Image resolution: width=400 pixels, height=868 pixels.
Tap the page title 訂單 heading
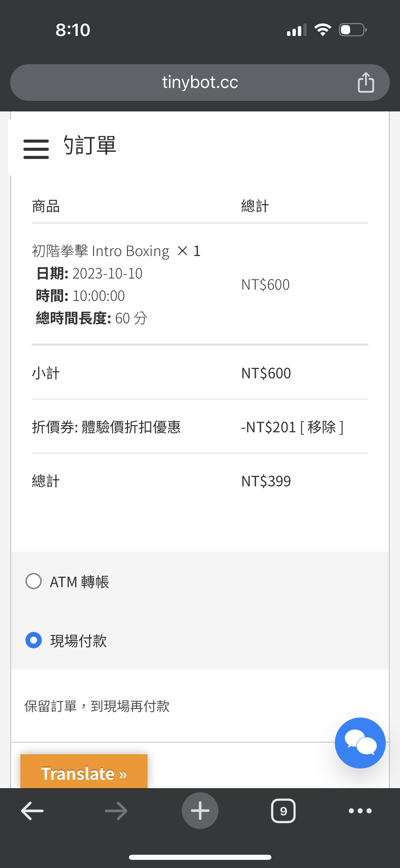pos(90,145)
